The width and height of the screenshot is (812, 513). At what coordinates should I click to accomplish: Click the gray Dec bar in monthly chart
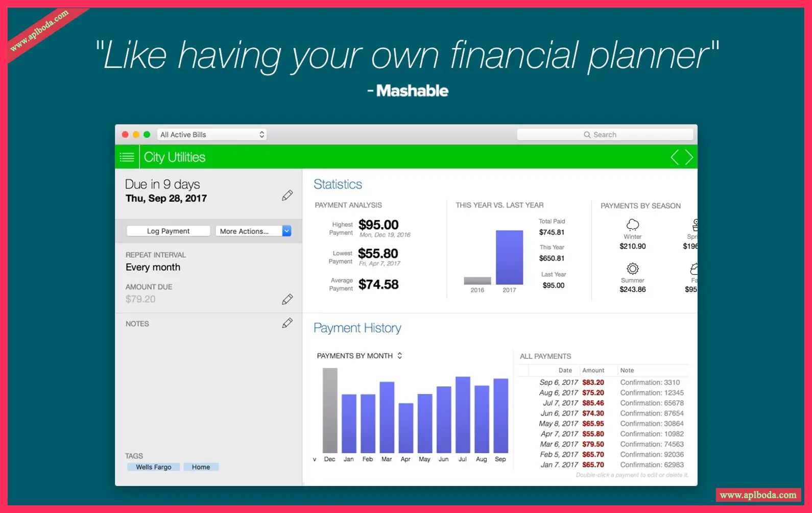coord(330,410)
